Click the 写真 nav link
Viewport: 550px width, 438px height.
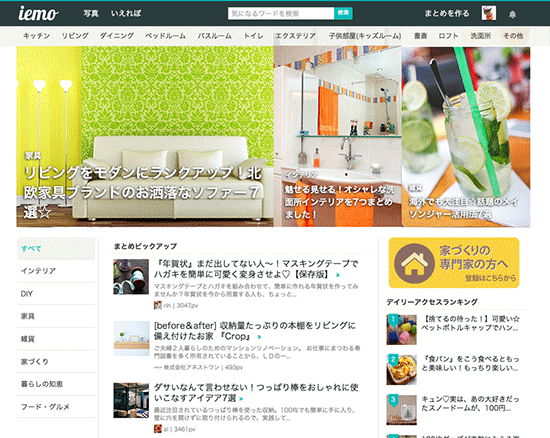[x=91, y=13]
